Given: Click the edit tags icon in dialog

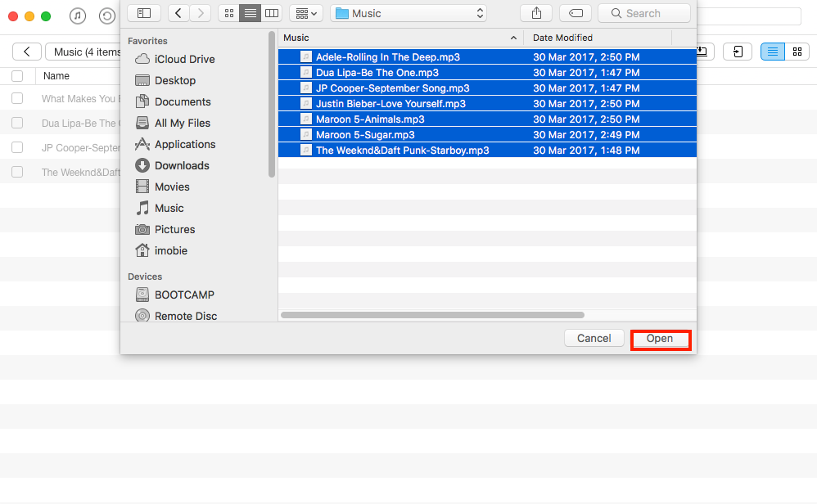Looking at the screenshot, I should [x=576, y=13].
